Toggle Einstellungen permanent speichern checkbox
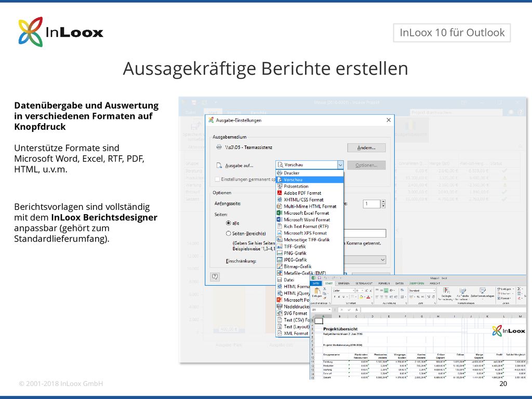The height and width of the screenshot is (399, 532). point(217,179)
